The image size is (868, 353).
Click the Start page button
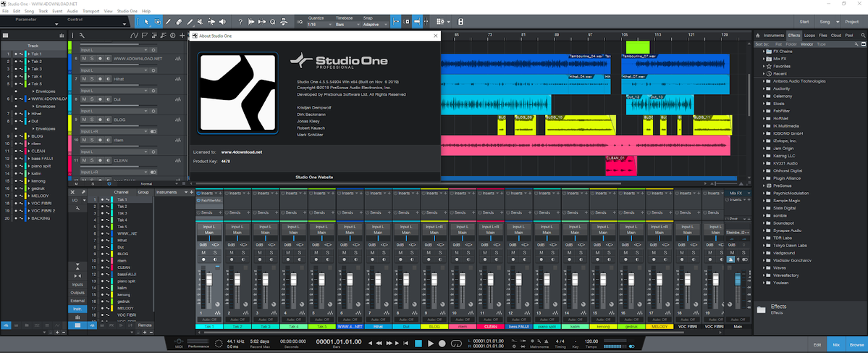[804, 22]
